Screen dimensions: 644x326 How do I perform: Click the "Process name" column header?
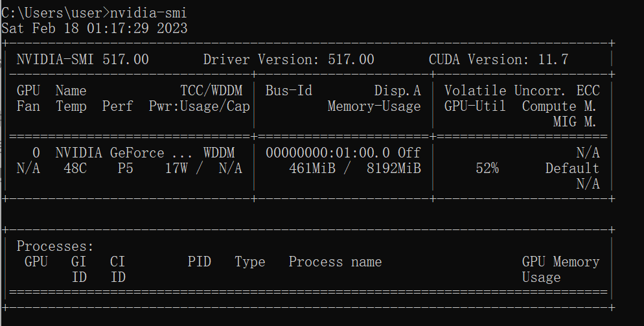(335, 262)
